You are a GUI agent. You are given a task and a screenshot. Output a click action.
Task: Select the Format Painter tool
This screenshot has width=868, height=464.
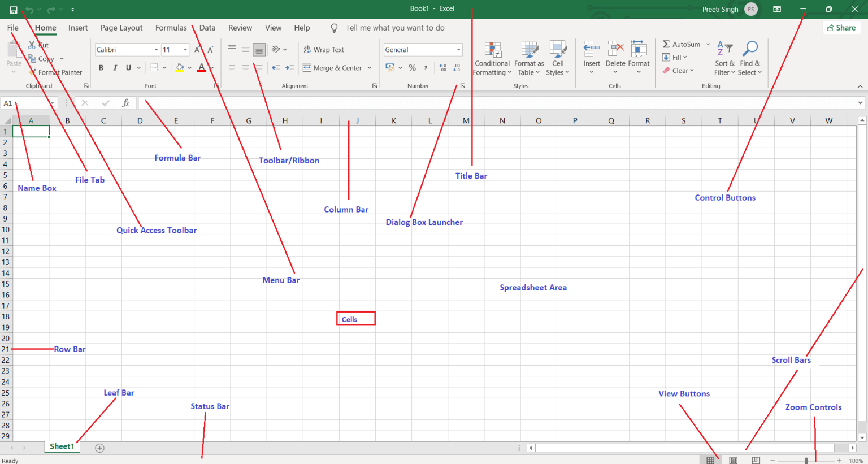click(56, 72)
